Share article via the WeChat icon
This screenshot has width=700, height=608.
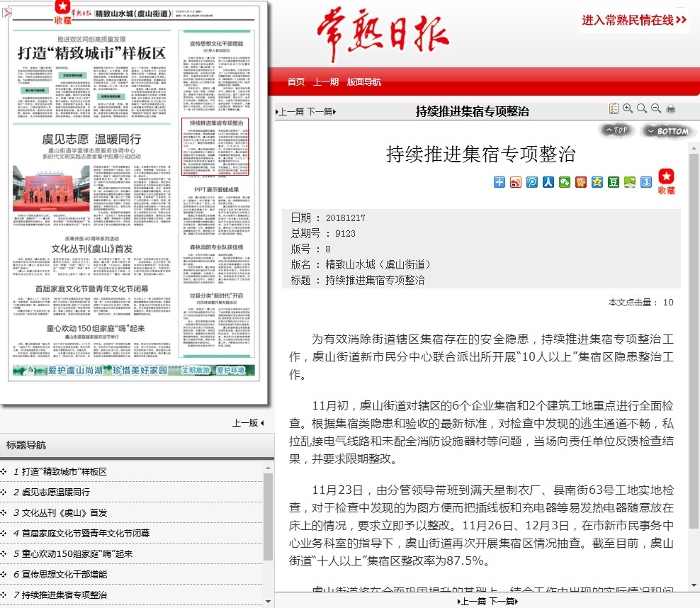(x=565, y=182)
